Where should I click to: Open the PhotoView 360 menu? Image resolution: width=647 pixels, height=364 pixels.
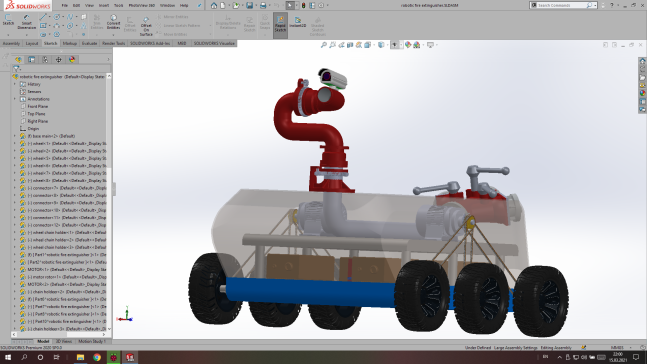coord(142,5)
